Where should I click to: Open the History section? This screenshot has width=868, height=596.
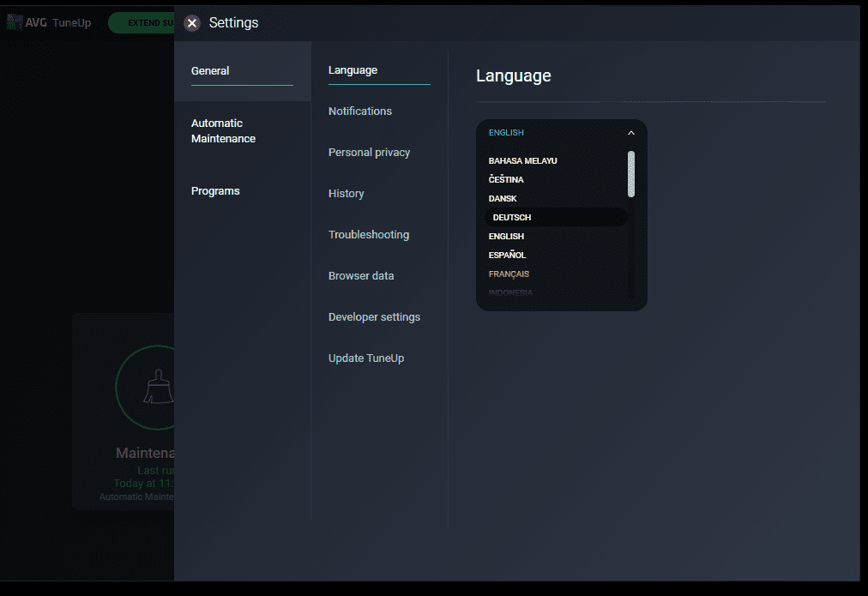click(x=346, y=194)
